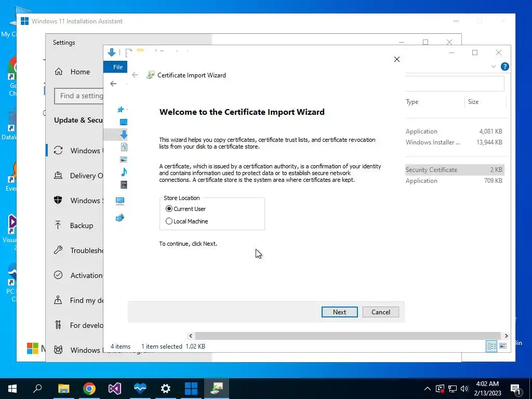
Task: Open Find my device in Settings
Action: coord(78,300)
